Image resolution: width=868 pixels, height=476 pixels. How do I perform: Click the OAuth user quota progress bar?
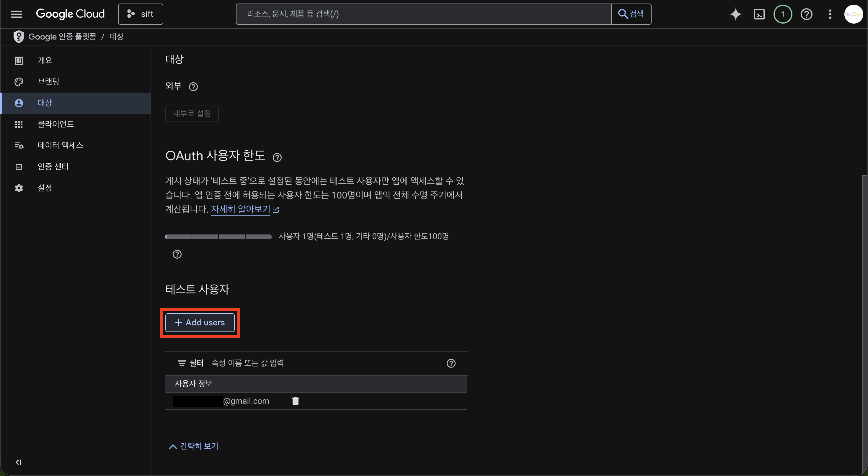[x=218, y=237]
